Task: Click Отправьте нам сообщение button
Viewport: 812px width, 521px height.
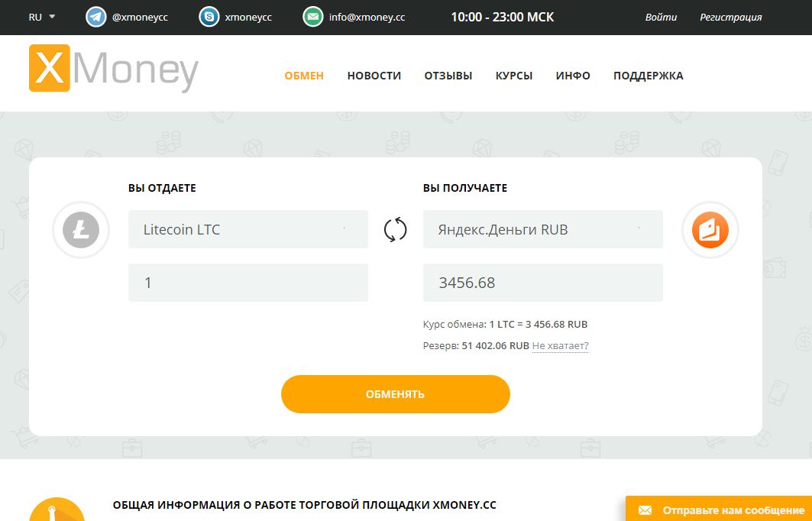Action: pyautogui.click(x=719, y=510)
